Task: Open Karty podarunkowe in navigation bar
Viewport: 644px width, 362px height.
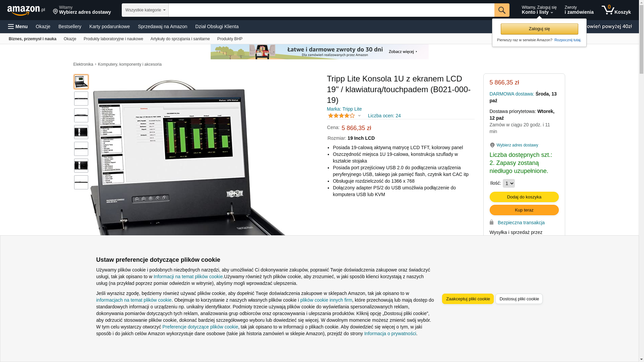Action: (109, 26)
